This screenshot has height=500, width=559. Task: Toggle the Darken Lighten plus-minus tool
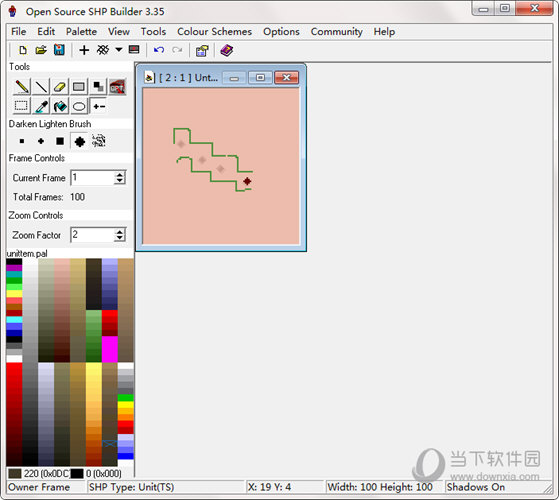coord(98,106)
